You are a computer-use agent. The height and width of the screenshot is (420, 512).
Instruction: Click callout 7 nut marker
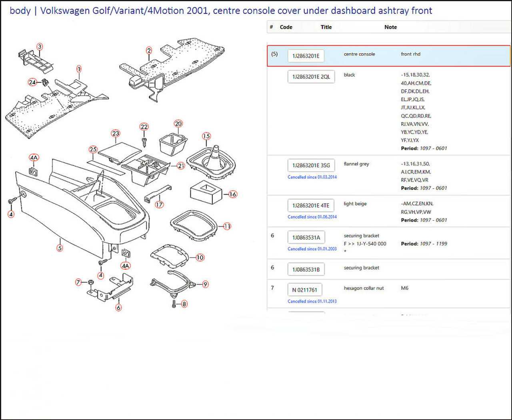78,282
